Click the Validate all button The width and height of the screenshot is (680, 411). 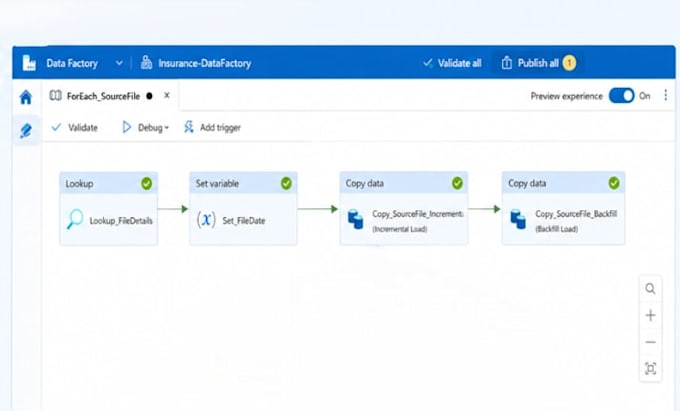[452, 63]
